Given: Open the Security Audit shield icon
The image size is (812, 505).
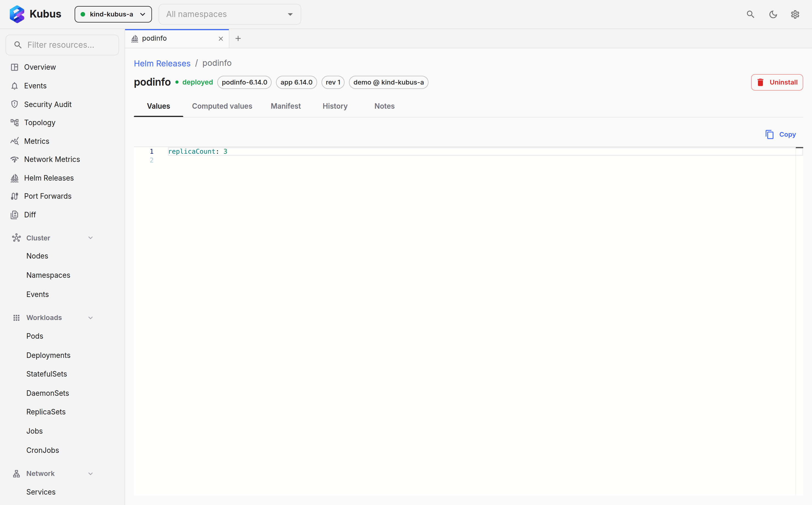Looking at the screenshot, I should (x=14, y=104).
